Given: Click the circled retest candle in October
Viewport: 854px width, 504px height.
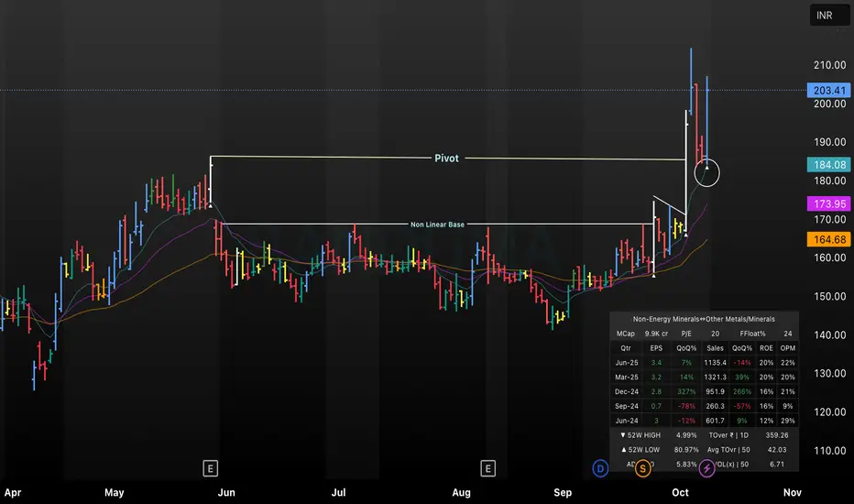Looking at the screenshot, I should tap(707, 173).
